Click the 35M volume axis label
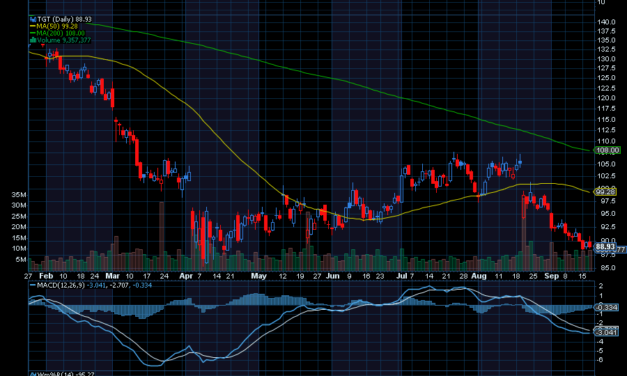Image resolution: width=627 pixels, height=376 pixels. tap(19, 195)
